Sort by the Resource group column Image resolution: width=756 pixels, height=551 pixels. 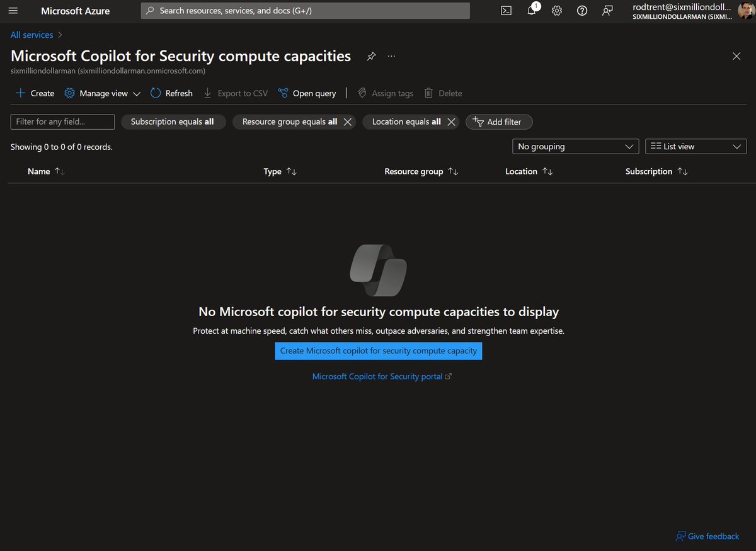pyautogui.click(x=421, y=171)
